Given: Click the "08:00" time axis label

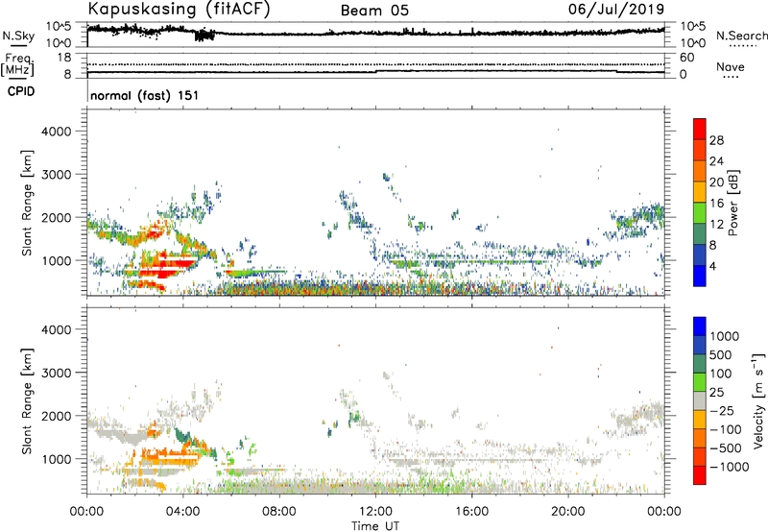Looking at the screenshot, I should tap(279, 512).
